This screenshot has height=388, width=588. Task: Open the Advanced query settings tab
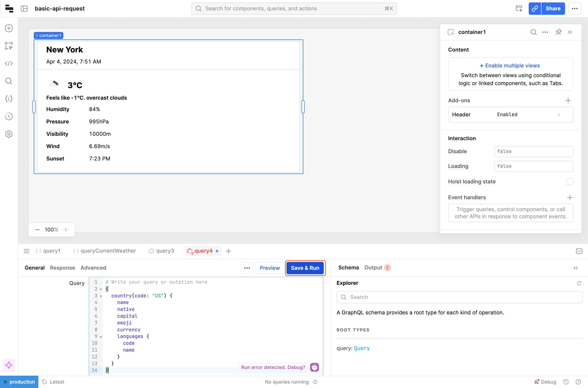point(93,268)
